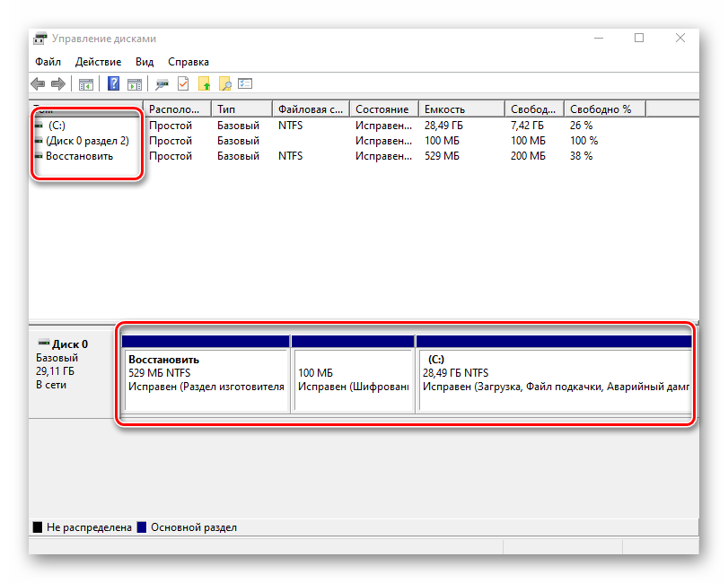Sort by the Файловая система column header
Viewport: 728px width, 583px height.
coord(310,109)
